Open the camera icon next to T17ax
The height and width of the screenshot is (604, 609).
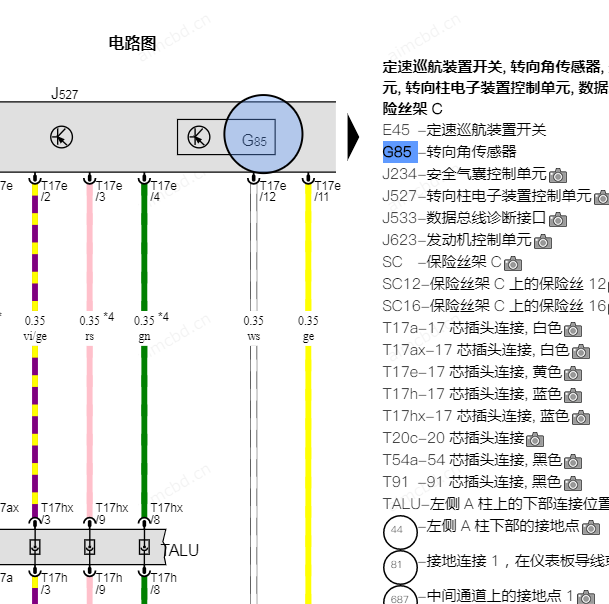(581, 352)
